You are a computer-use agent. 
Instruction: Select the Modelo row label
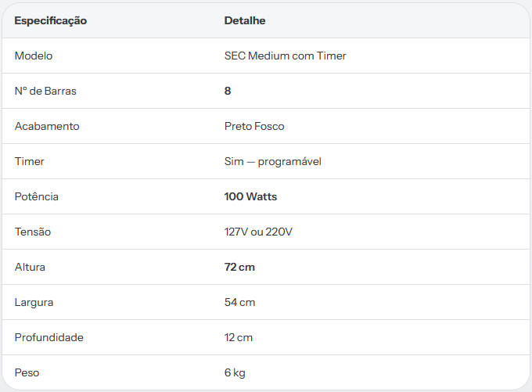point(34,56)
